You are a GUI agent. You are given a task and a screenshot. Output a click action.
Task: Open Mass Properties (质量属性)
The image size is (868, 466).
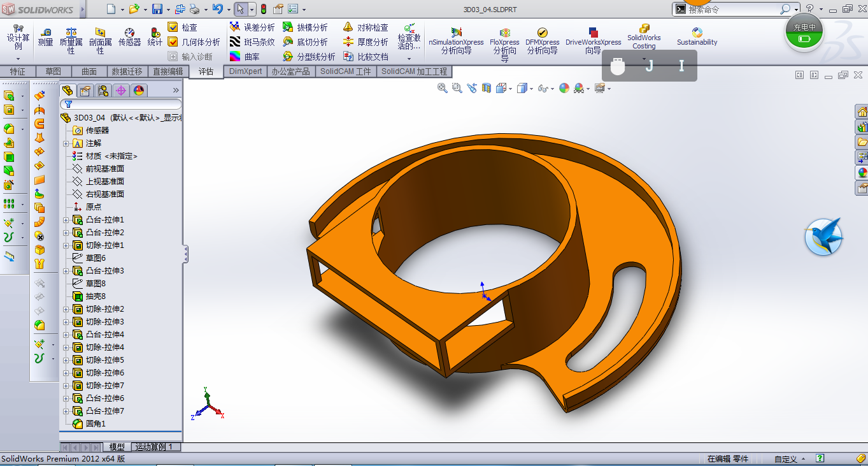(71, 40)
